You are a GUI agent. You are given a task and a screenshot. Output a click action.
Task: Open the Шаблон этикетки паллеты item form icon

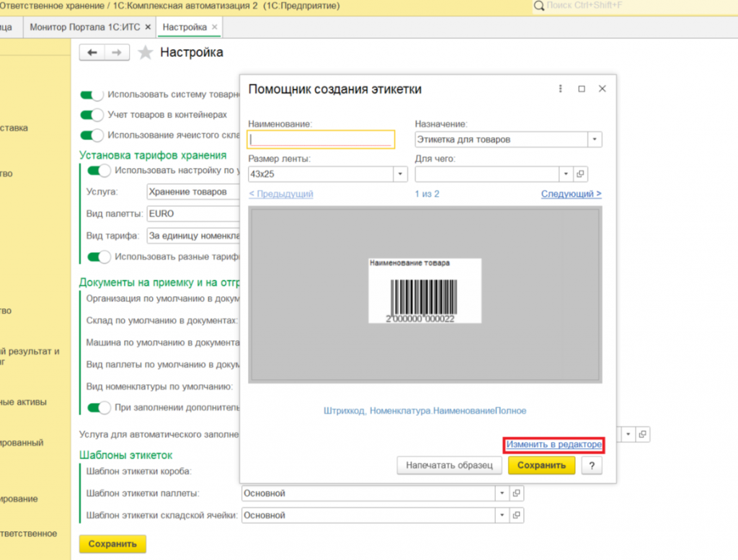click(x=516, y=494)
